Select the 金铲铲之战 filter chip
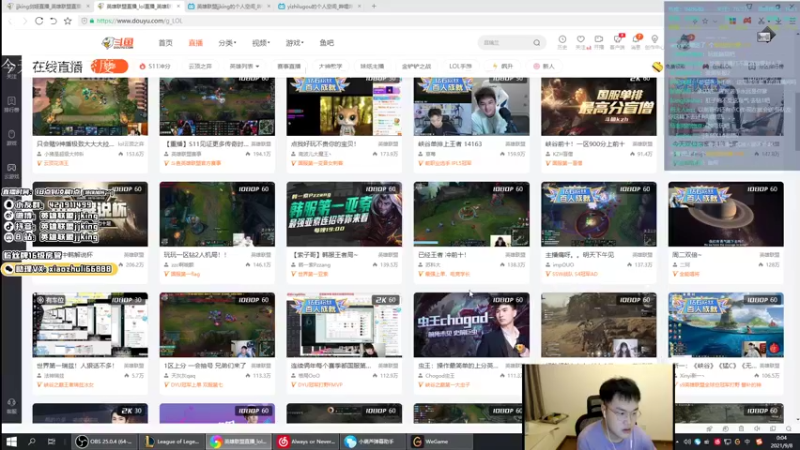Screen dimensions: 800x450 pyautogui.click(x=416, y=66)
